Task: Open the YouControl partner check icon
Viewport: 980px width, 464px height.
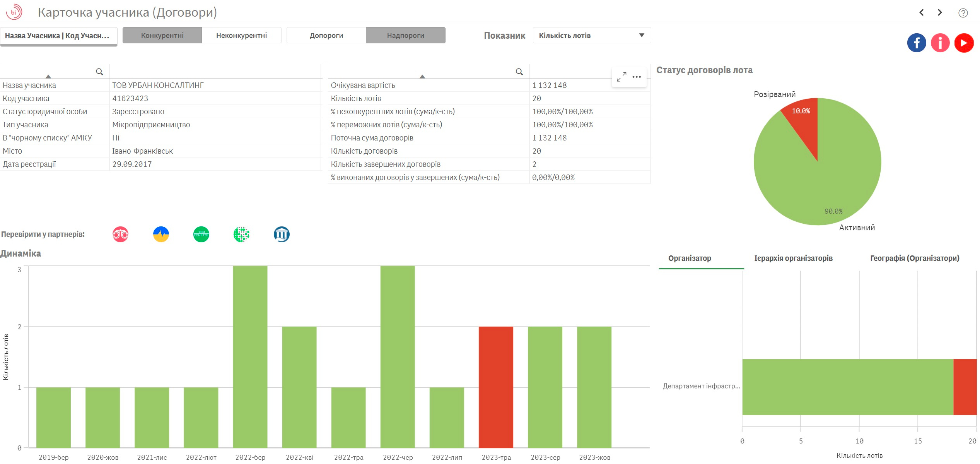Action: point(201,234)
